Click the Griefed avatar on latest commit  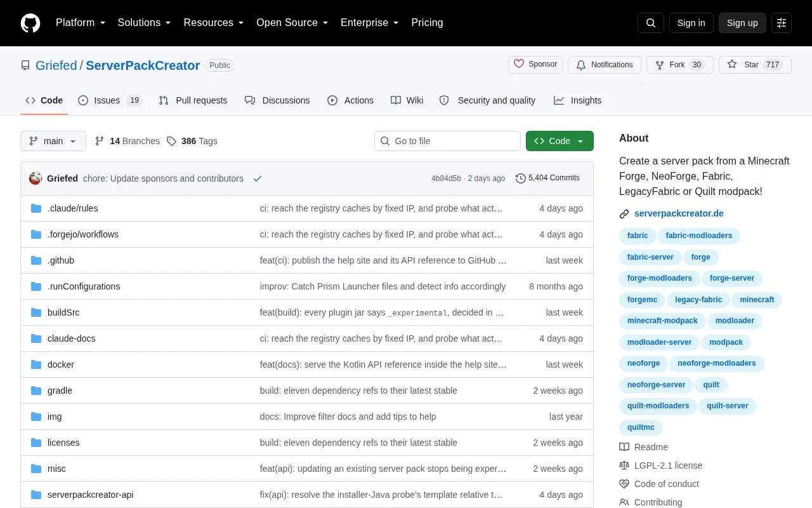pyautogui.click(x=36, y=178)
